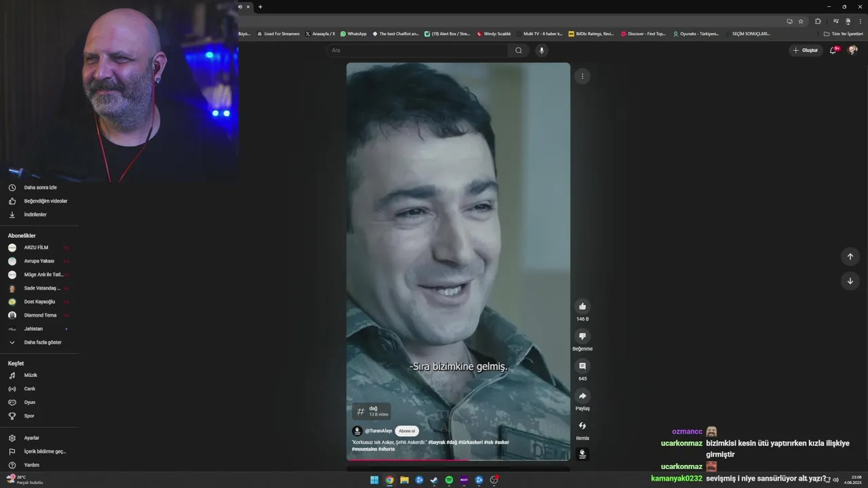Image resolution: width=868 pixels, height=488 pixels.
Task: Like the short with thumbs-up icon
Action: point(582,306)
